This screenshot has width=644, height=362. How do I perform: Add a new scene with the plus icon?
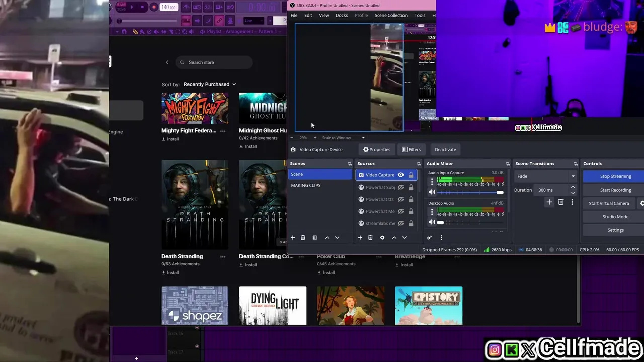point(293,238)
